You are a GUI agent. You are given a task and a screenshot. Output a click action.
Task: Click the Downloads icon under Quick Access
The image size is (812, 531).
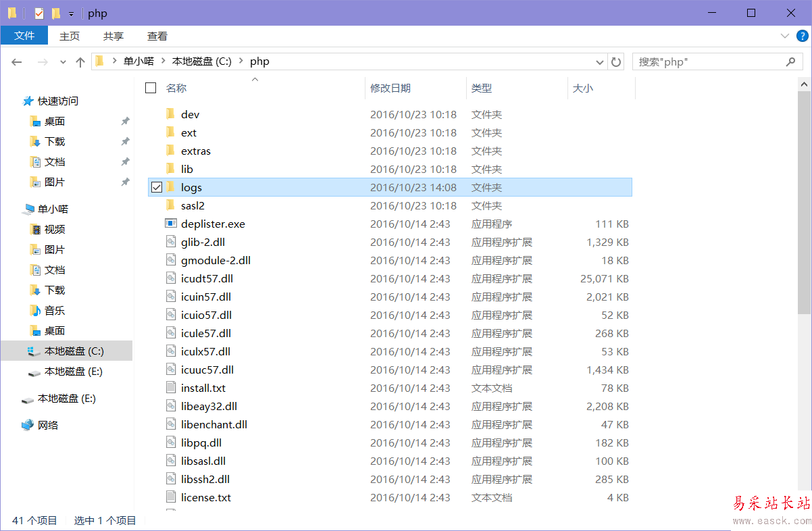click(x=35, y=141)
